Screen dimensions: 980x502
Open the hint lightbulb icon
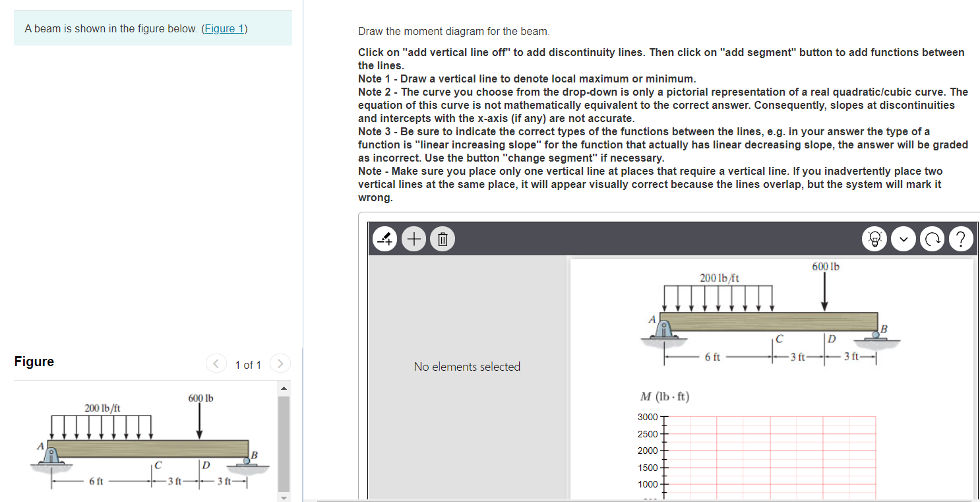pyautogui.click(x=876, y=240)
